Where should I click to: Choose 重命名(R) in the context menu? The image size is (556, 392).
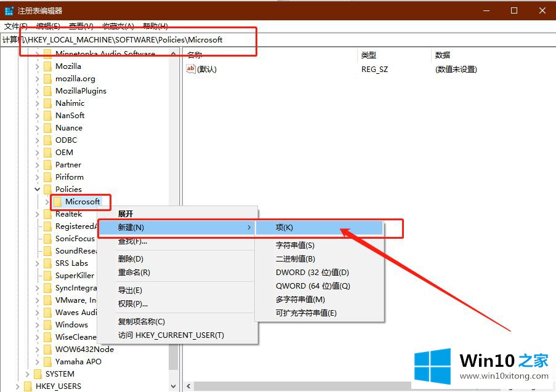176,272
